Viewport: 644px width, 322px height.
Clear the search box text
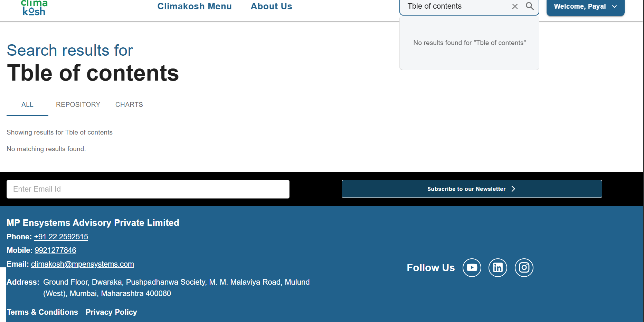515,6
